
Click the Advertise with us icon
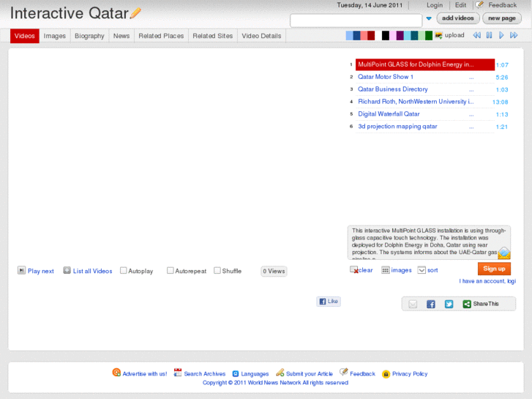[x=116, y=373]
